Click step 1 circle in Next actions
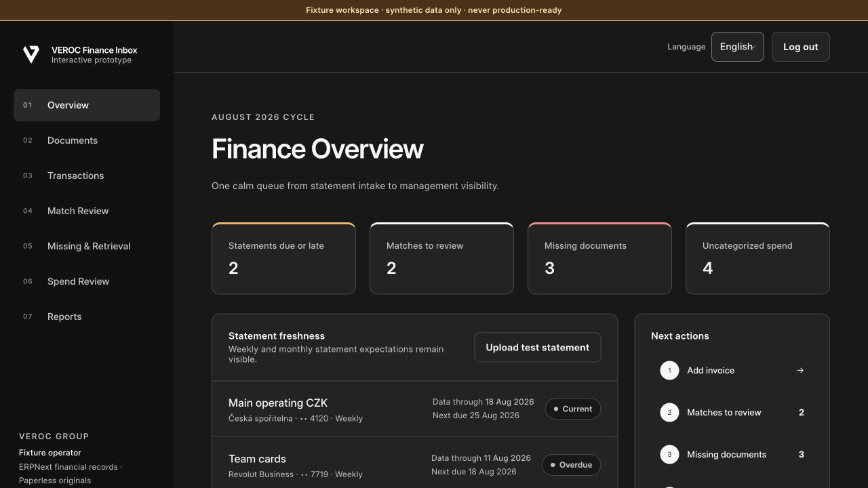The height and width of the screenshot is (488, 868). (669, 371)
